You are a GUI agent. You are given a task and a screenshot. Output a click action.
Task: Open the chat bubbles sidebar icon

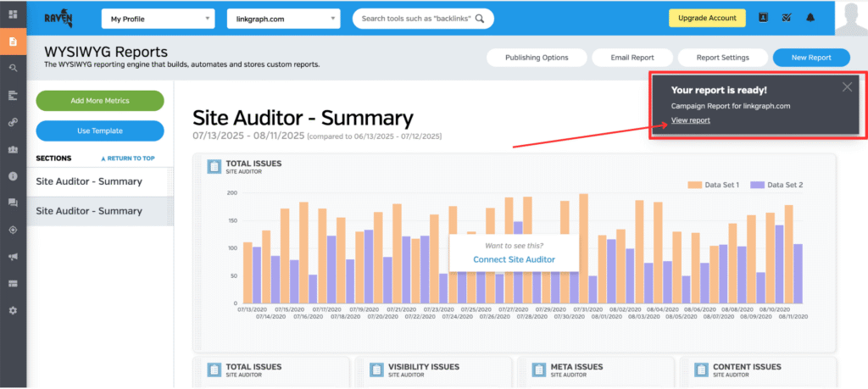[x=13, y=203]
